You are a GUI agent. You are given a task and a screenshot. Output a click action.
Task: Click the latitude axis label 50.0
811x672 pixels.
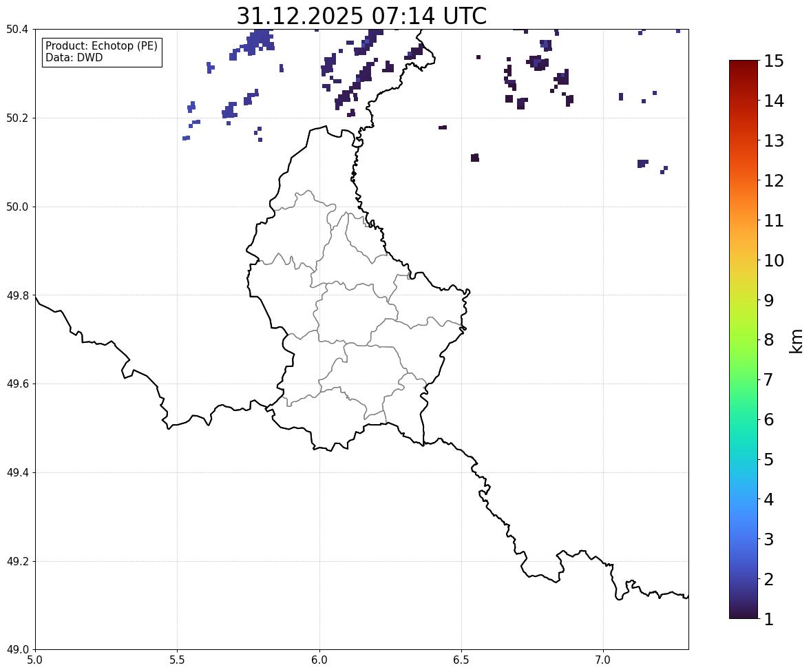pos(17,207)
